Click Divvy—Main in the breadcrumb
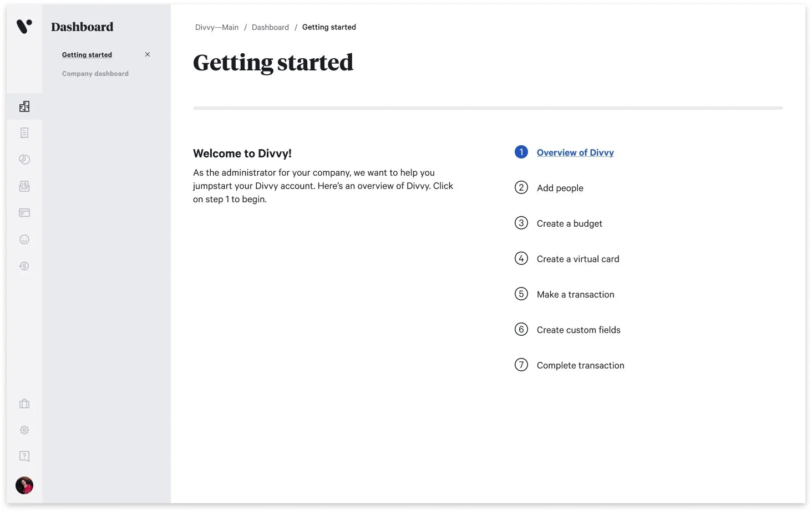The image size is (812, 512). pos(217,27)
